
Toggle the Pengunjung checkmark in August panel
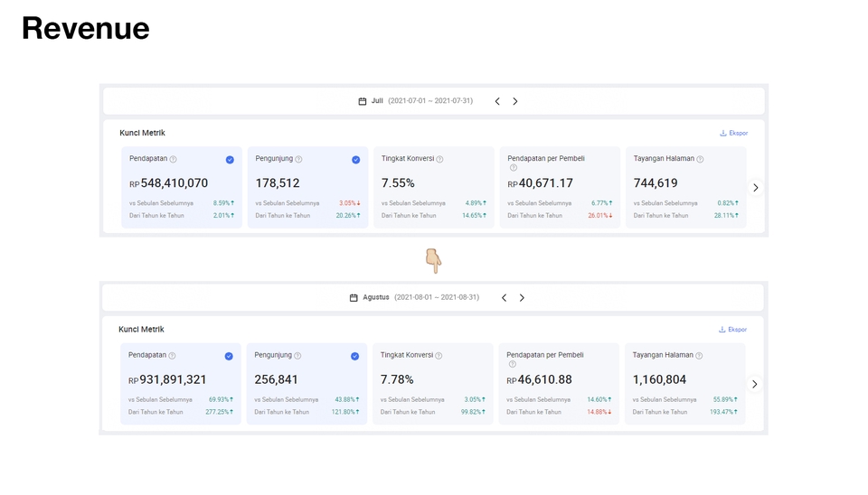[354, 356]
